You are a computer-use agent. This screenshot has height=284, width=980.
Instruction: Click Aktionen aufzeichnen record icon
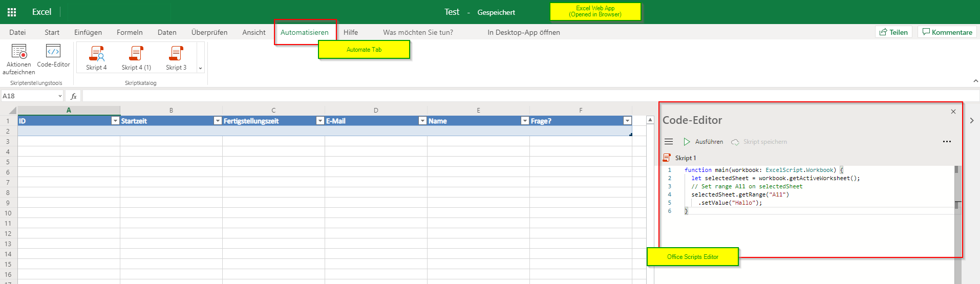tap(19, 52)
